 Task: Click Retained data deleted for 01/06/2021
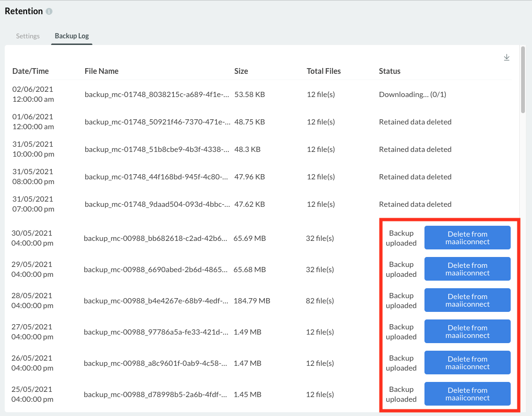pos(415,122)
